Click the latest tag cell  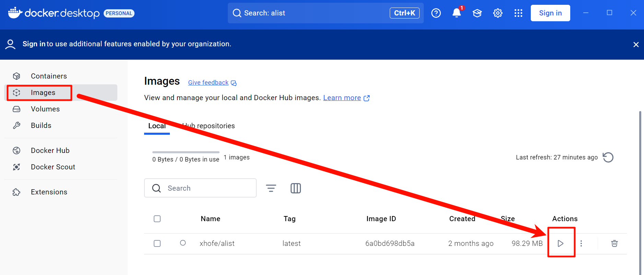pos(292,243)
